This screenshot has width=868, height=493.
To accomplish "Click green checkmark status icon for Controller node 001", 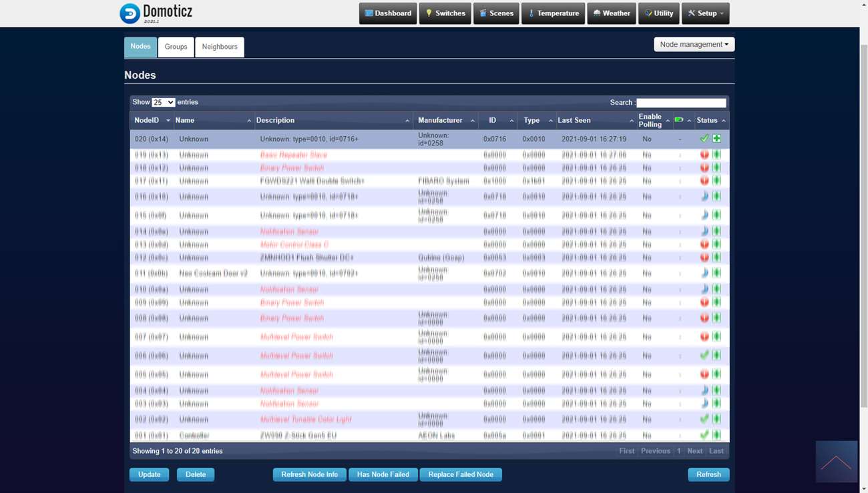I will click(704, 435).
